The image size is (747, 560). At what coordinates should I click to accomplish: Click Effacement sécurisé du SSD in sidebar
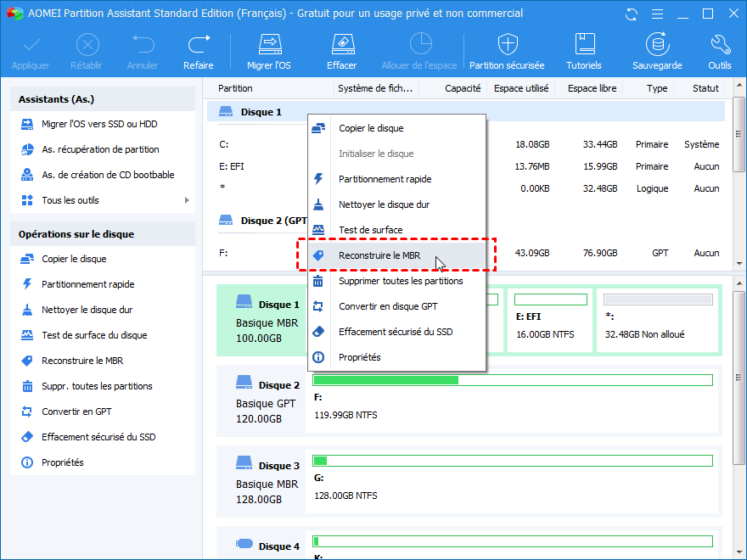click(98, 437)
